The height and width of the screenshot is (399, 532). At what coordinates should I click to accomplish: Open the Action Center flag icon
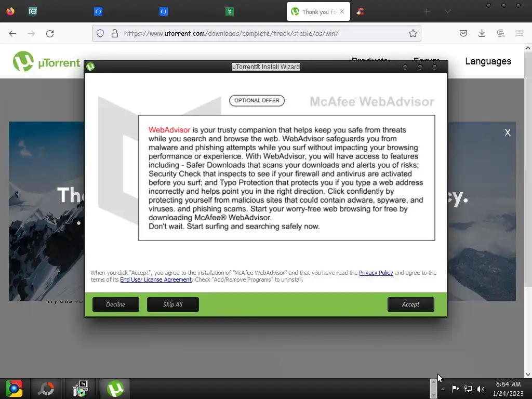(x=455, y=389)
